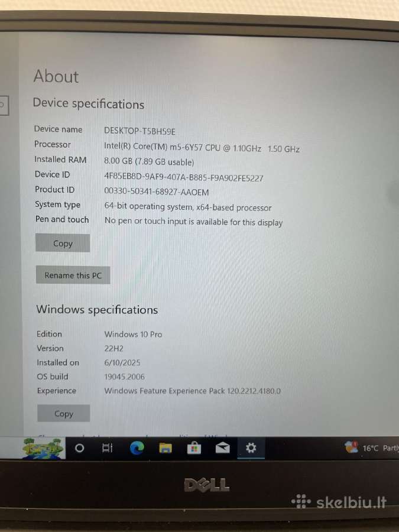Click the System type label
The height and width of the screenshot is (532, 399).
click(x=58, y=205)
